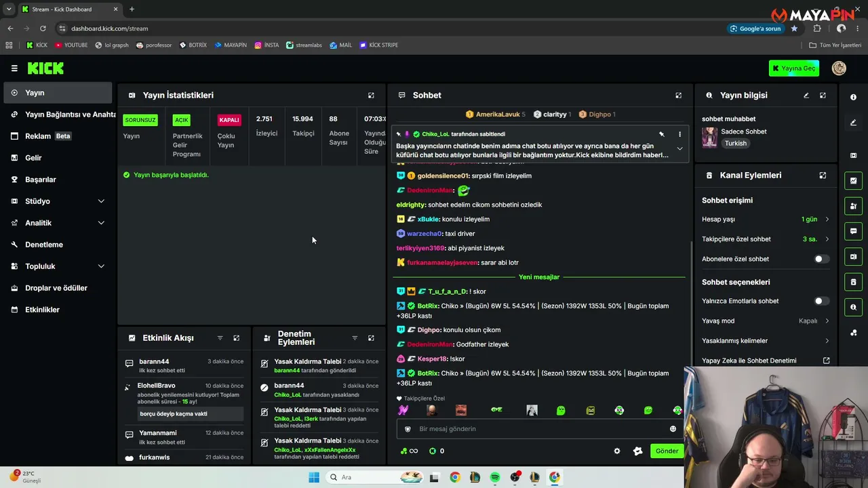Toggle the stats chart widget in right sidebar
This screenshot has height=488, width=868.
[853, 180]
